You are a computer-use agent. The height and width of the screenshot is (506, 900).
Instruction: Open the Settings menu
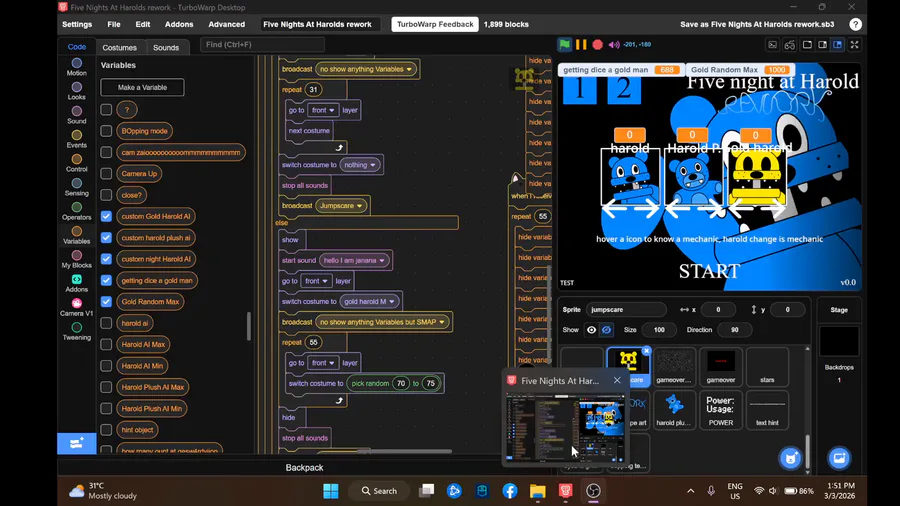coord(77,24)
